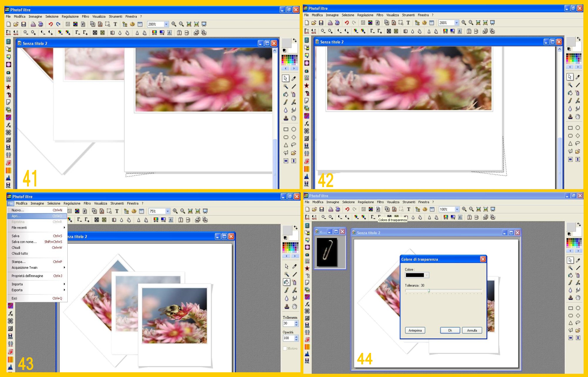The image size is (588, 377).
Task: Enable the Motivo checkbox
Action: click(x=285, y=348)
